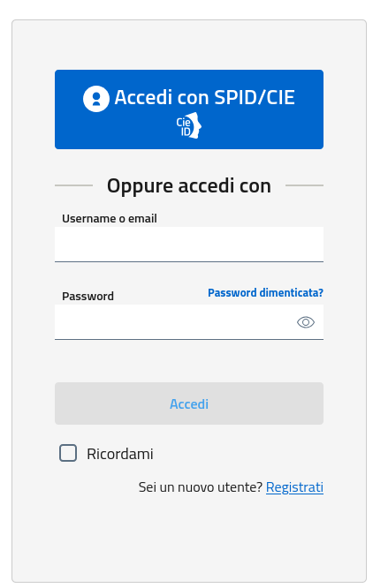373x588 pixels.
Task: Open the Password dimenticata? link
Action: 265,292
